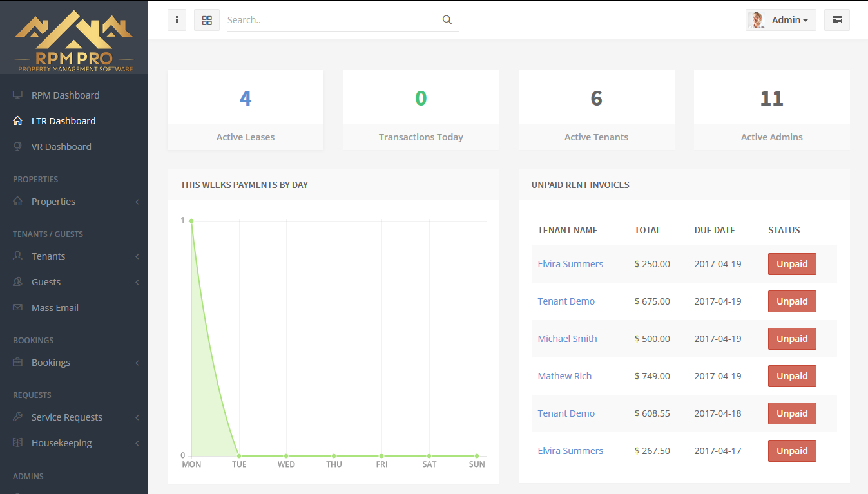Click the TUE data point on chart
This screenshot has height=494, width=868.
(x=239, y=456)
